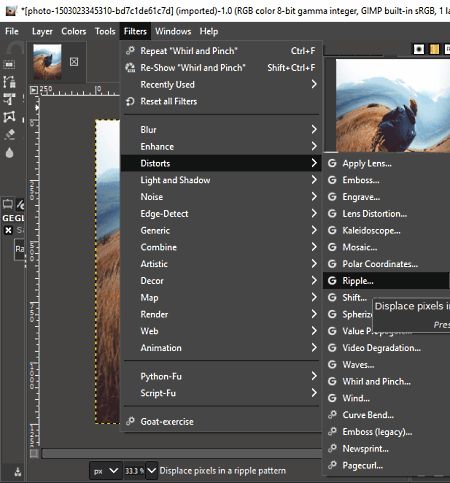Choose Whirl and Pinch... filter
Viewport: 450px width, 483px height.
(387, 381)
